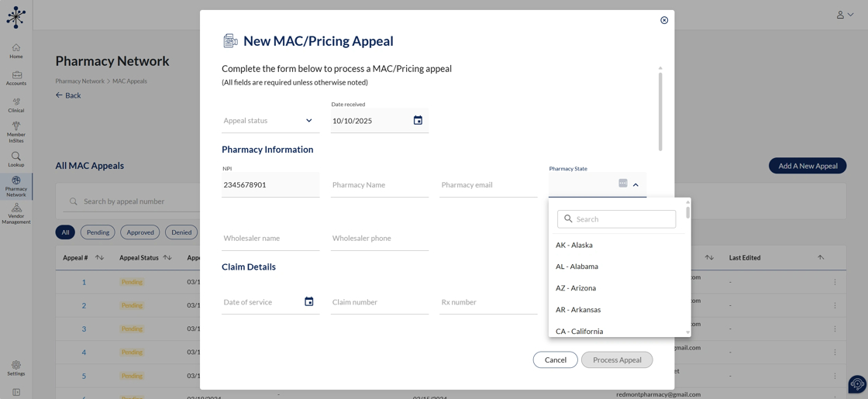Viewport: 868px width, 399px height.
Task: Click the Cancel button
Action: (555, 359)
